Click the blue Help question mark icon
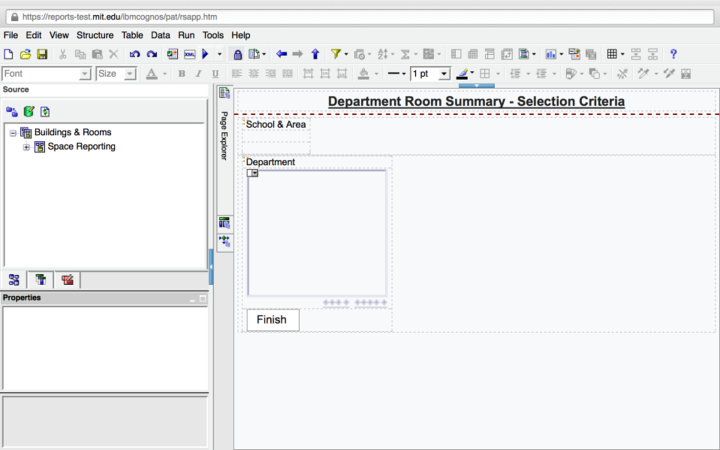 pyautogui.click(x=673, y=54)
